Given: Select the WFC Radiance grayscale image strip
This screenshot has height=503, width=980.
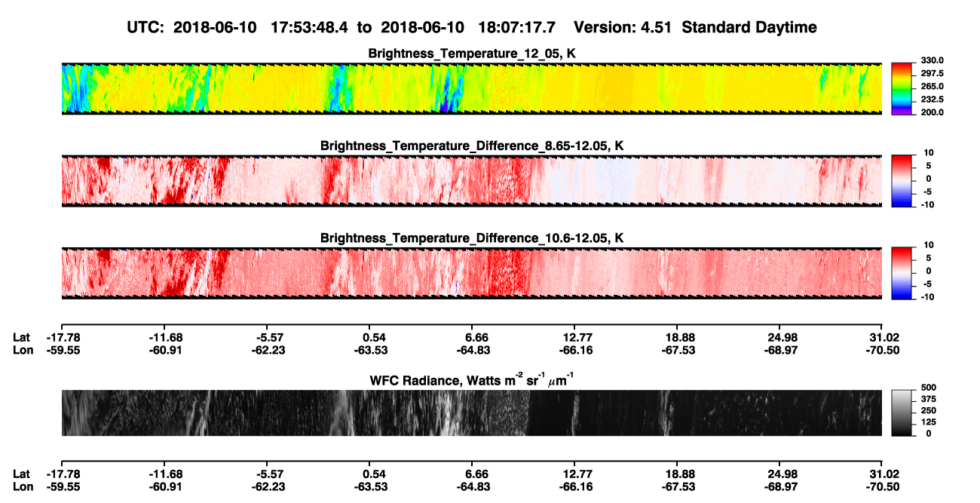Looking at the screenshot, I should pyautogui.click(x=471, y=413).
